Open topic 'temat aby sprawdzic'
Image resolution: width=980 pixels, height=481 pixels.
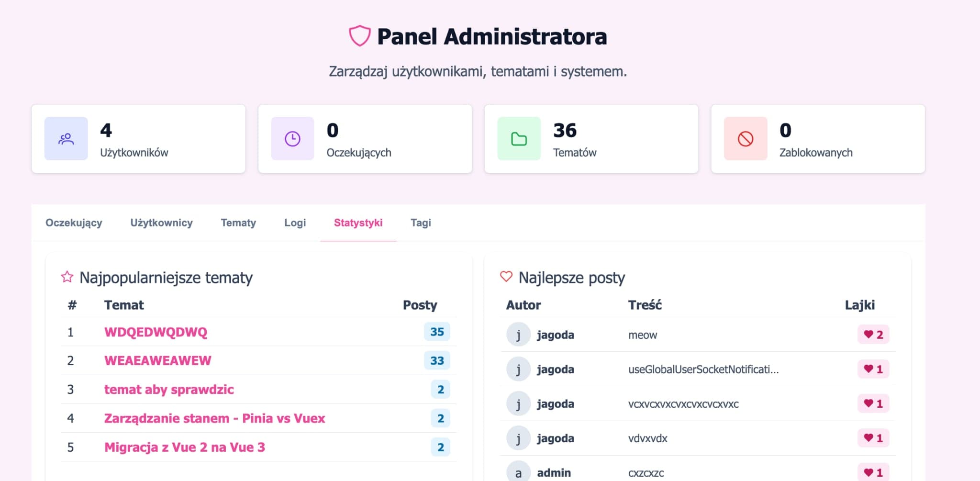pos(169,390)
